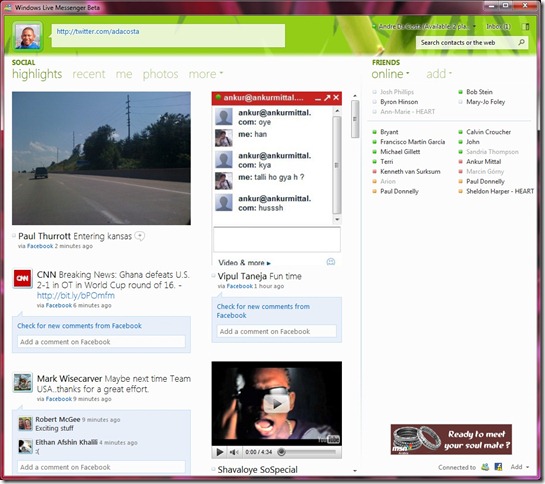Viewport: 545px width, 484px height.
Task: Focus the chat message input box
Action: point(277,239)
